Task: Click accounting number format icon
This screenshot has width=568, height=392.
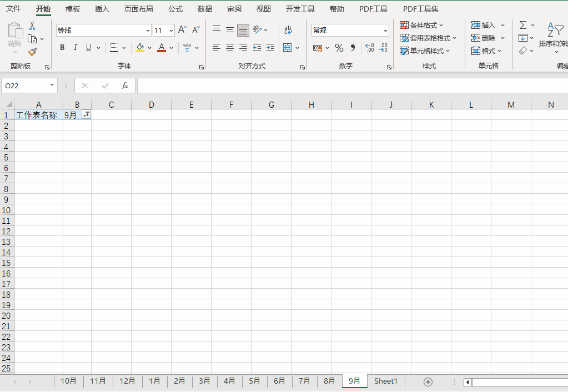Action: (318, 48)
